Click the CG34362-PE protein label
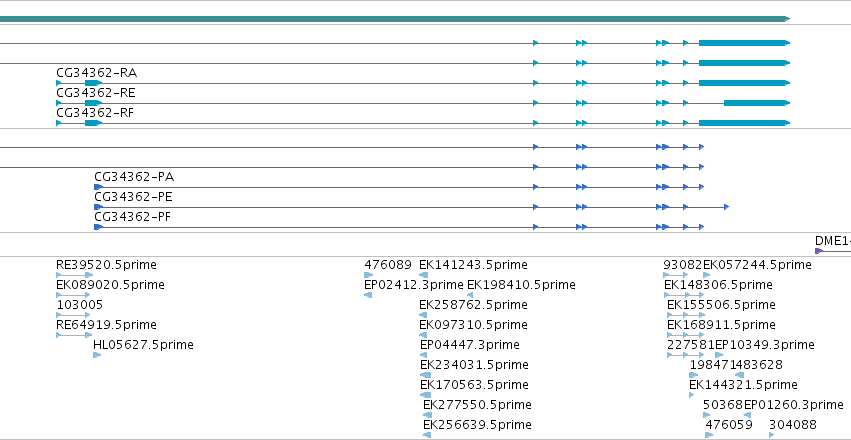This screenshot has height=440, width=851. point(134,197)
